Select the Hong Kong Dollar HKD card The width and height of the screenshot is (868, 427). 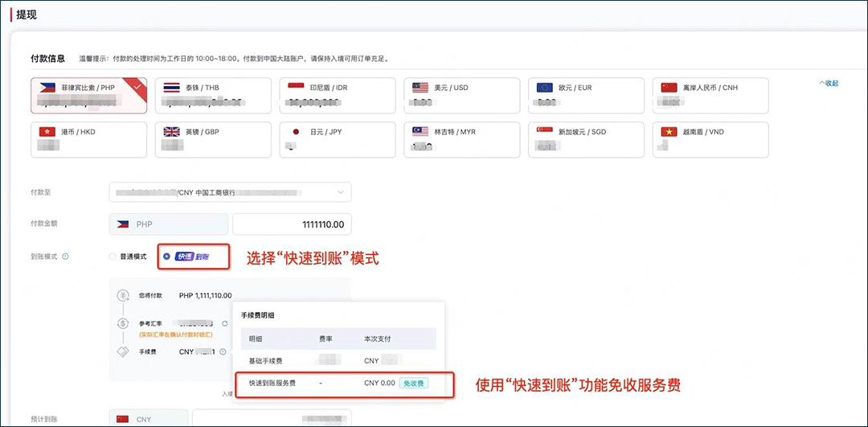pyautogui.click(x=88, y=140)
